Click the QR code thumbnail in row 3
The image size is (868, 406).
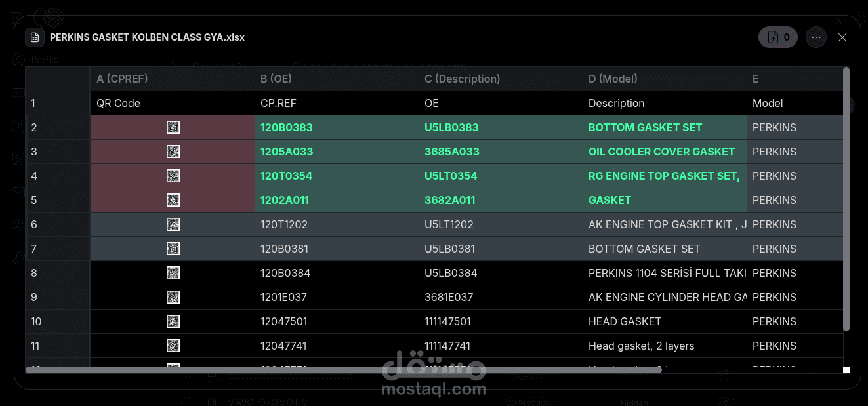coord(173,152)
